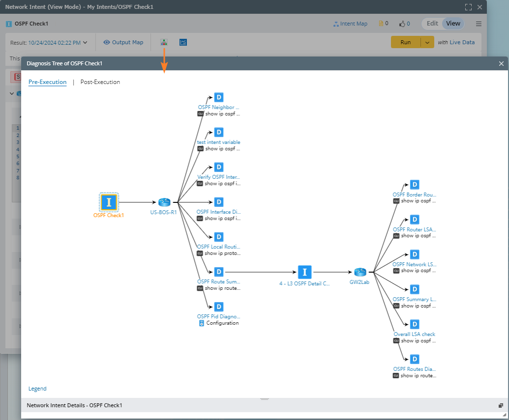Click 'show ip proto...' under OSPF Local Routi

tap(222, 253)
